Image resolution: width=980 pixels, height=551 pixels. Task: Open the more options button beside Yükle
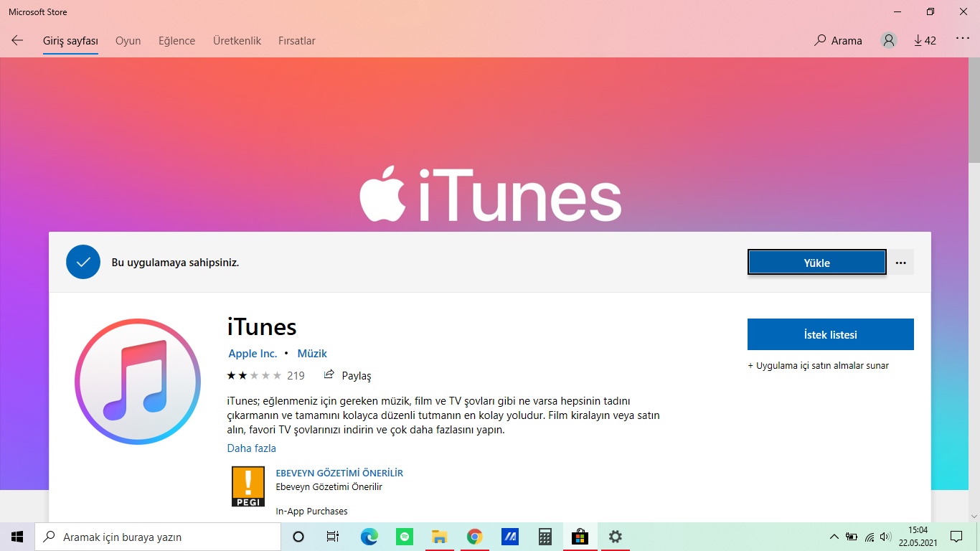click(x=901, y=263)
